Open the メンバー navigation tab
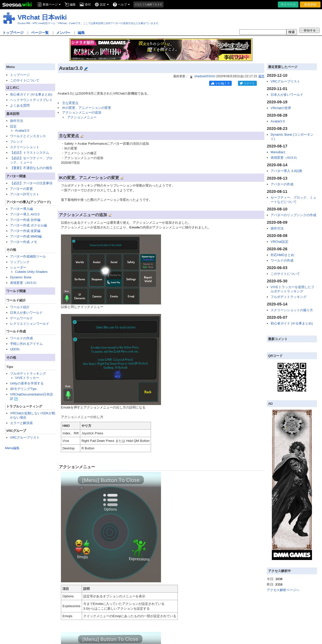This screenshot has height=644, width=322. pyautogui.click(x=63, y=33)
